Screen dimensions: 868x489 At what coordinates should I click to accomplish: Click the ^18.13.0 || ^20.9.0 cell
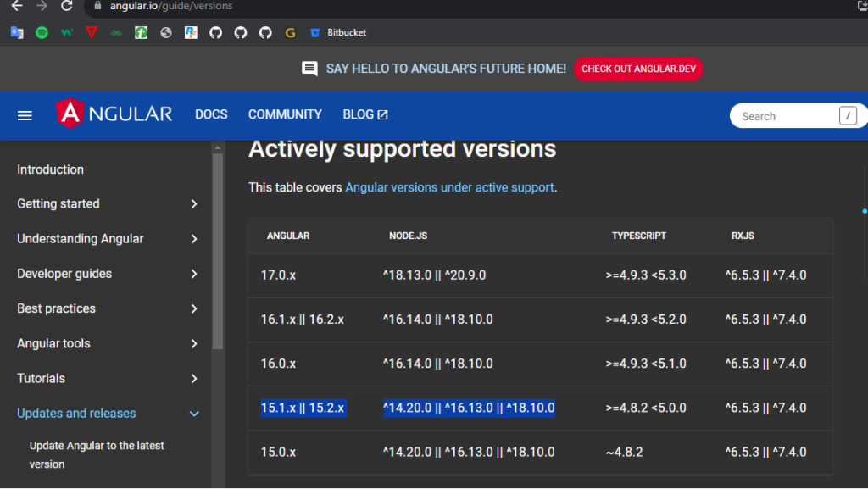click(434, 275)
